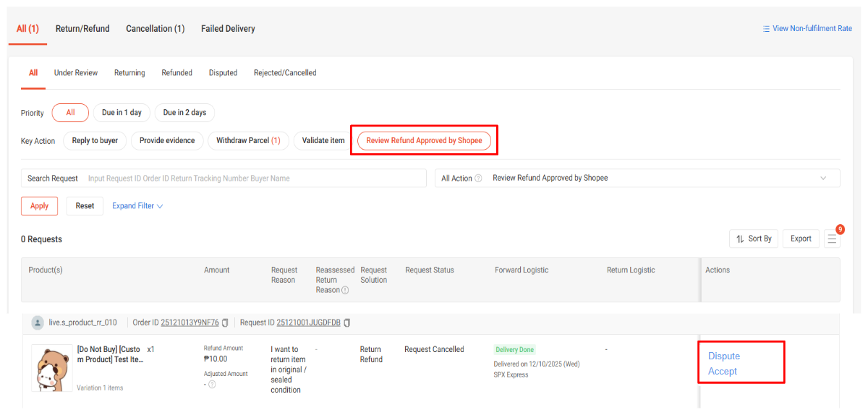Filter by priority Due in 2 days
The width and height of the screenshot is (868, 415).
coord(184,113)
